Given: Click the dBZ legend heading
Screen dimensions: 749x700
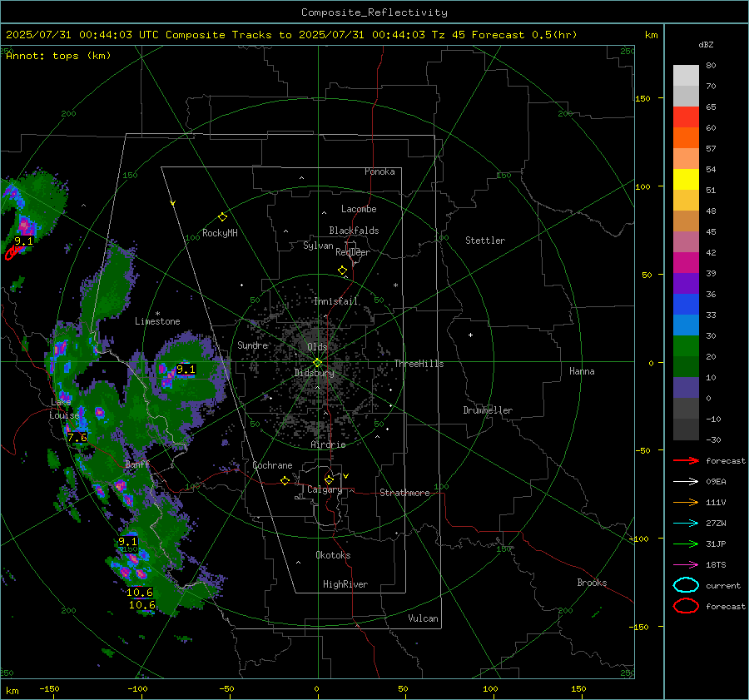Looking at the screenshot, I should point(706,45).
